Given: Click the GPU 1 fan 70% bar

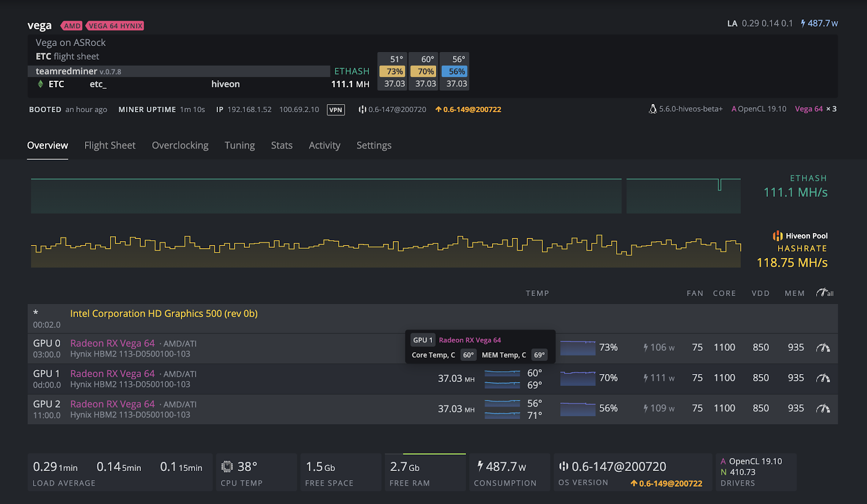Looking at the screenshot, I should click(578, 378).
